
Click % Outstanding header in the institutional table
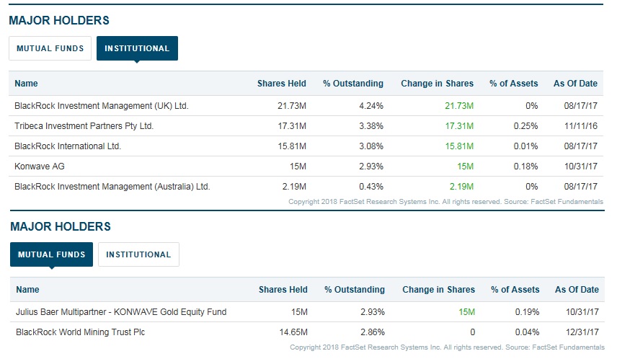pos(353,84)
